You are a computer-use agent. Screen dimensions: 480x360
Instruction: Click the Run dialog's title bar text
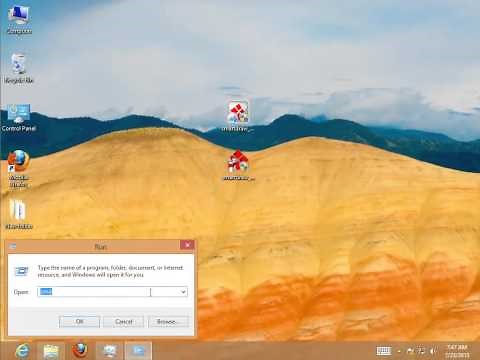pos(101,247)
